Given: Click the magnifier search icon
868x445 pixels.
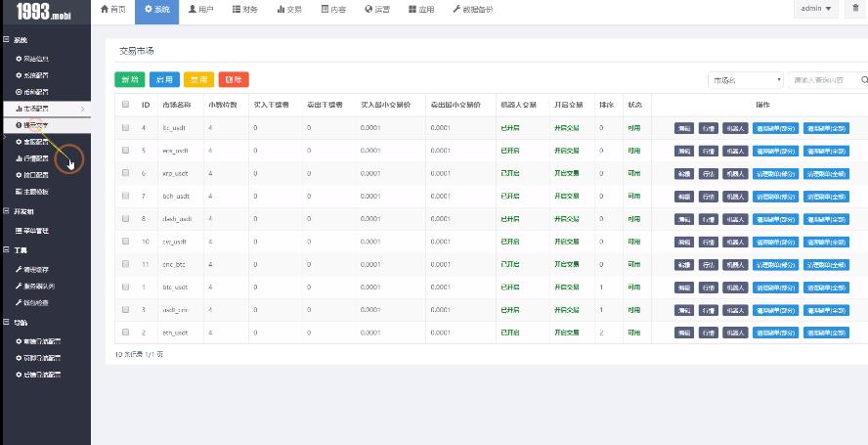Looking at the screenshot, I should [x=863, y=80].
